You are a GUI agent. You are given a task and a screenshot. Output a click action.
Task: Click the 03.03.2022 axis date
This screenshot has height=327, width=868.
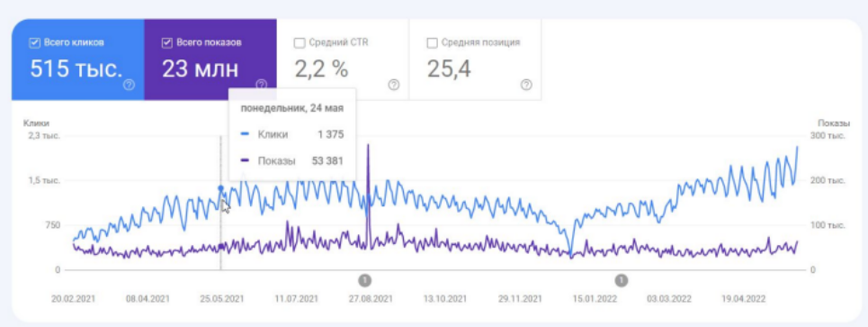(668, 299)
